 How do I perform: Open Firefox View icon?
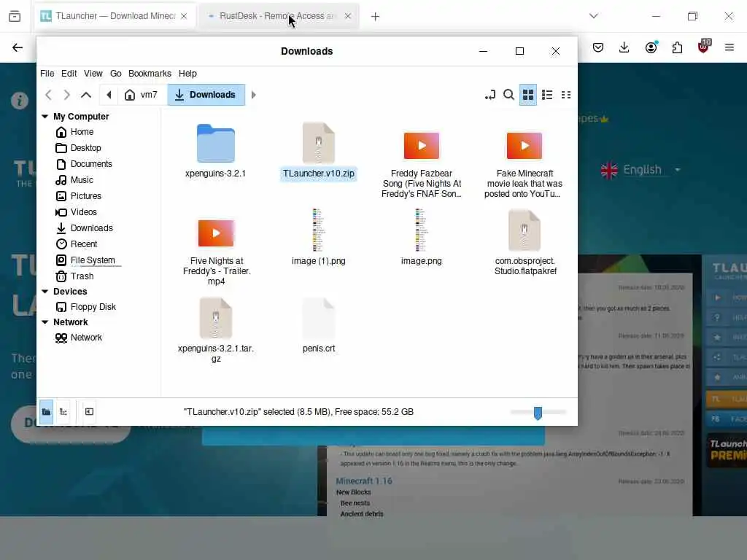[15, 16]
